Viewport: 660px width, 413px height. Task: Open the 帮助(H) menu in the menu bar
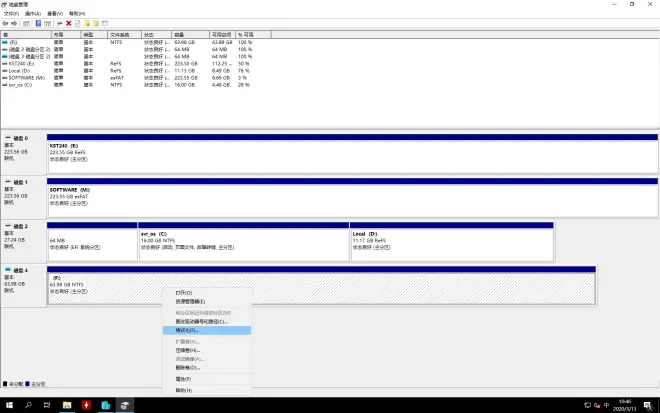pos(77,14)
